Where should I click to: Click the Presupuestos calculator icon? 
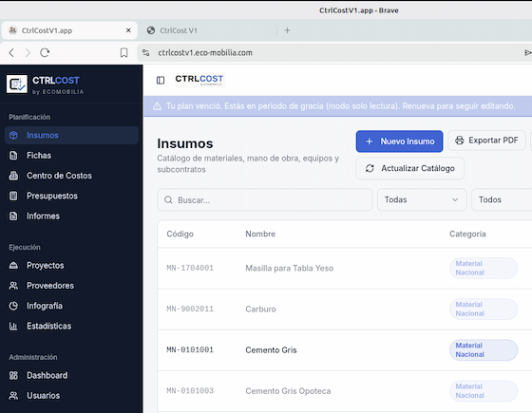pyautogui.click(x=13, y=196)
